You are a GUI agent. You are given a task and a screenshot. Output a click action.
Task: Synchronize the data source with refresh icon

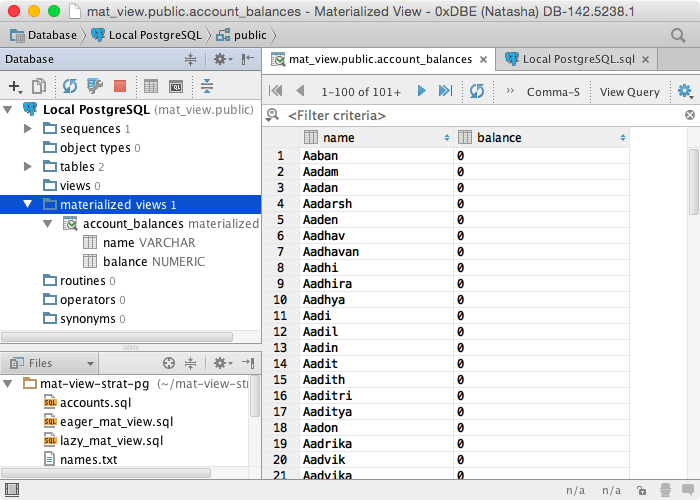point(70,86)
